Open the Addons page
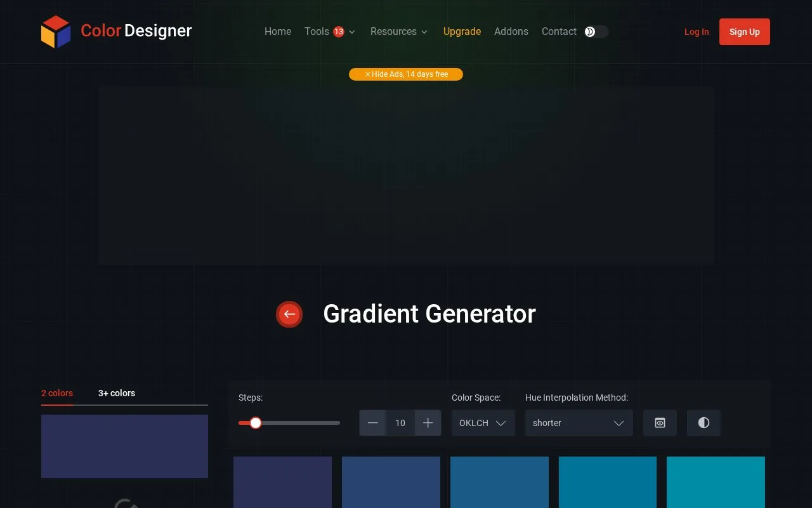Screen dimensions: 812x508 (511, 32)
